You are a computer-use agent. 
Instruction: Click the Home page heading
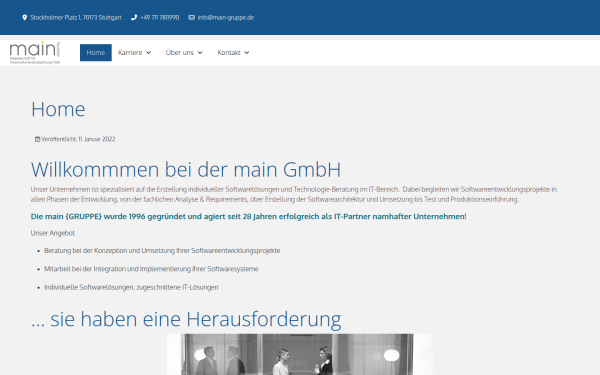[58, 109]
